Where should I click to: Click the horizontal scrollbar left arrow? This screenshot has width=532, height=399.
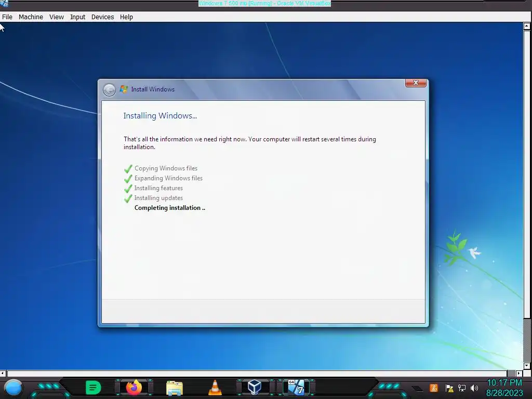[3, 373]
